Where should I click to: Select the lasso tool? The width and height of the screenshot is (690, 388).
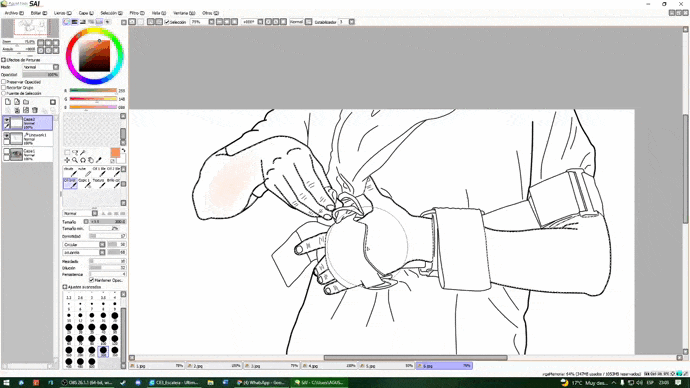click(75, 153)
